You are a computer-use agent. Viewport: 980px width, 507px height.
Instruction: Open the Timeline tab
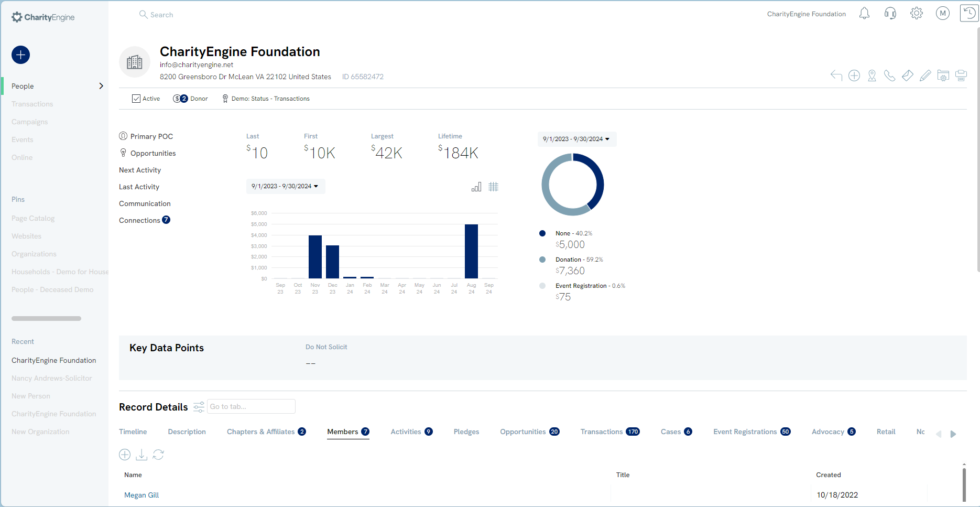pyautogui.click(x=133, y=432)
